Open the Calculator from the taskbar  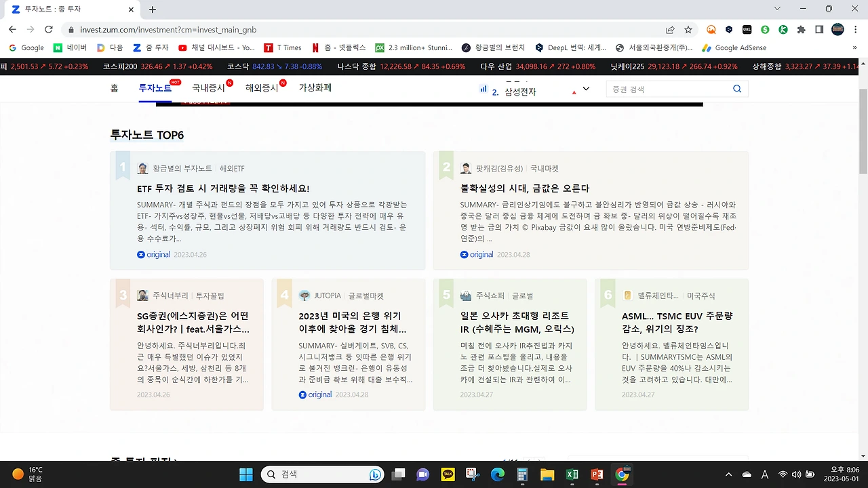coord(522,474)
